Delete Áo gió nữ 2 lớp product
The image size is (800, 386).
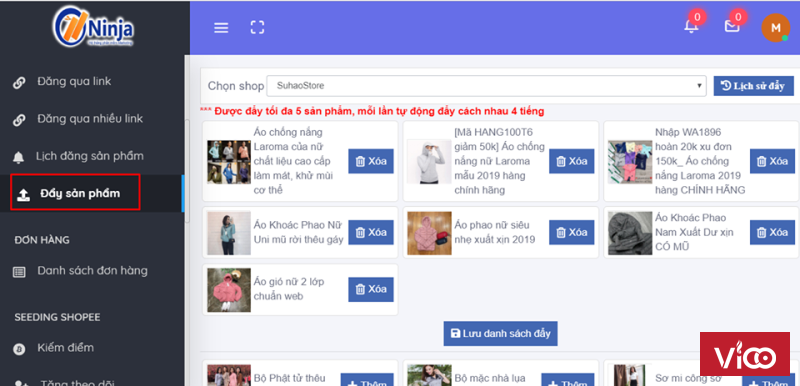[x=371, y=289]
